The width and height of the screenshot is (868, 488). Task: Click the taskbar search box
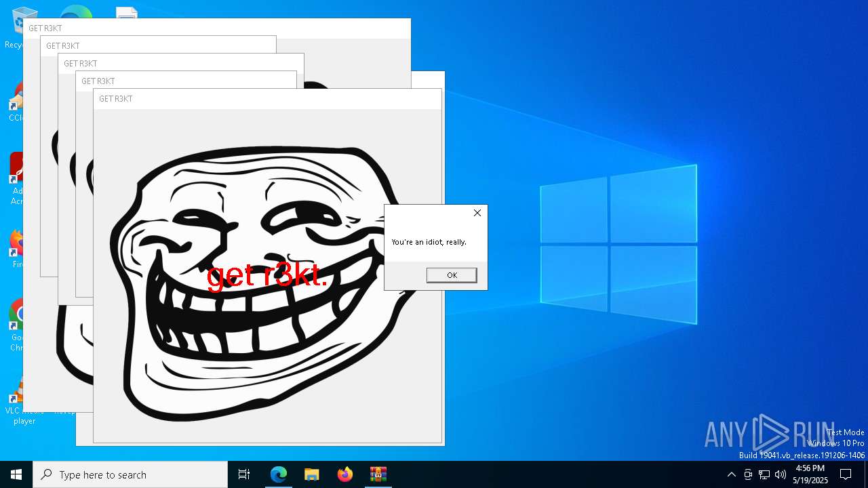130,474
